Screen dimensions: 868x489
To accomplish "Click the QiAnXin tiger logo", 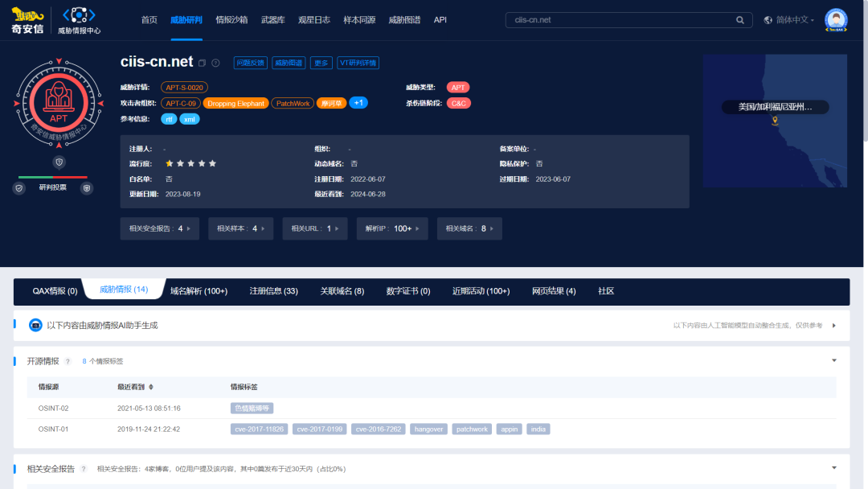I will pyautogui.click(x=27, y=20).
